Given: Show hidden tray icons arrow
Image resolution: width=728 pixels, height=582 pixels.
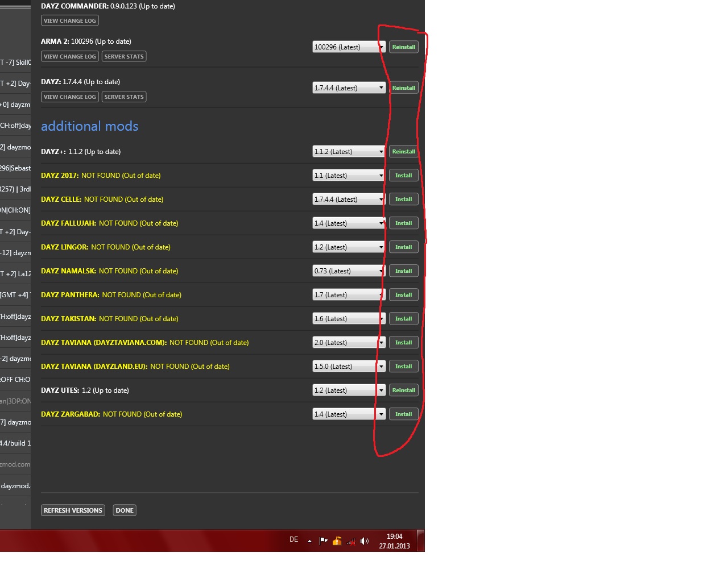Looking at the screenshot, I should coord(309,541).
